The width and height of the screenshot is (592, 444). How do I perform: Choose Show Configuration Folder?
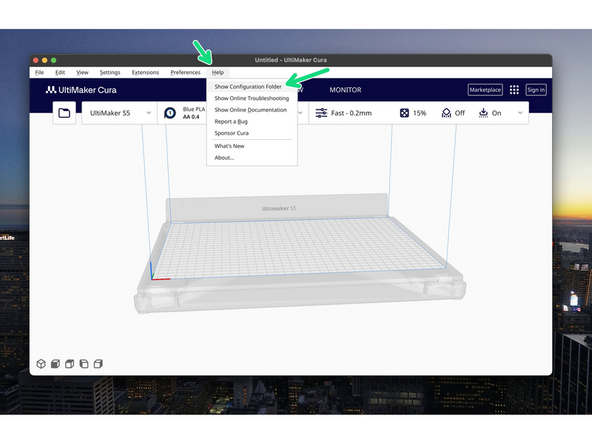252,86
